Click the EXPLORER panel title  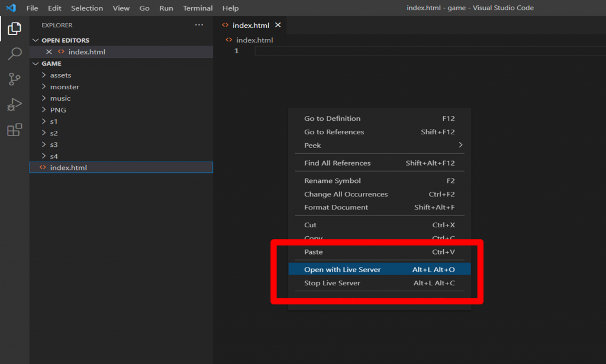click(x=57, y=25)
